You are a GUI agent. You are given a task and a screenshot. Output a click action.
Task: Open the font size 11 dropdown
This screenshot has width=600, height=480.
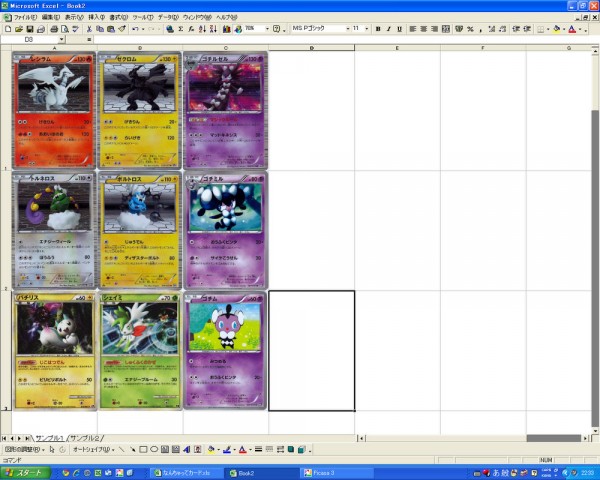tap(367, 29)
